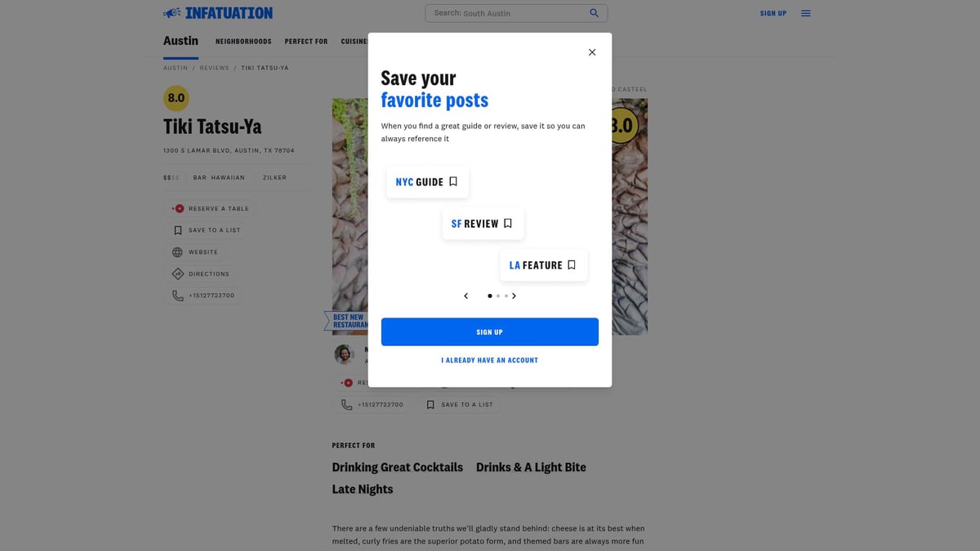
Task: Click the Infatuation logo
Action: point(218,13)
